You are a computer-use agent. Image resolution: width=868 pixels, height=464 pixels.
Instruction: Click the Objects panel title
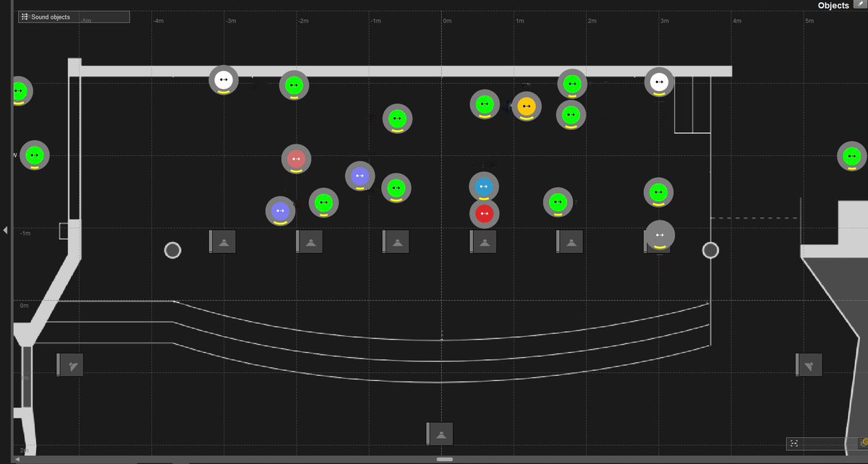point(833,5)
